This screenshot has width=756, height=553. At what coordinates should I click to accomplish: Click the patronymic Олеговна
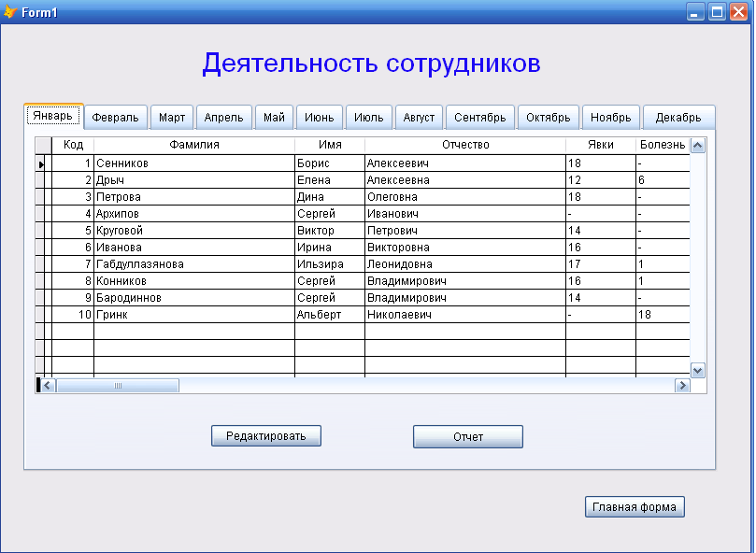465,197
